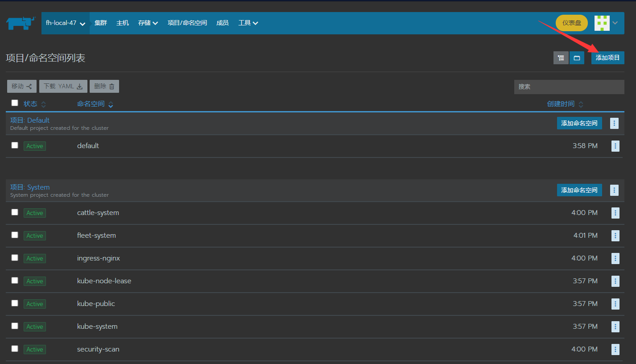Check the kube-system checkbox
Screen dimensions: 636x364
tap(15, 326)
